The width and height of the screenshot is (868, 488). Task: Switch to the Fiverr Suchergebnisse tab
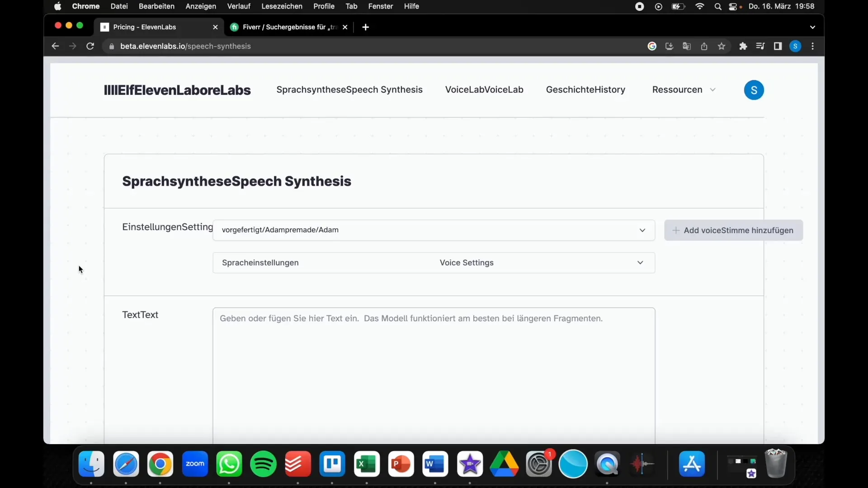pyautogui.click(x=289, y=27)
